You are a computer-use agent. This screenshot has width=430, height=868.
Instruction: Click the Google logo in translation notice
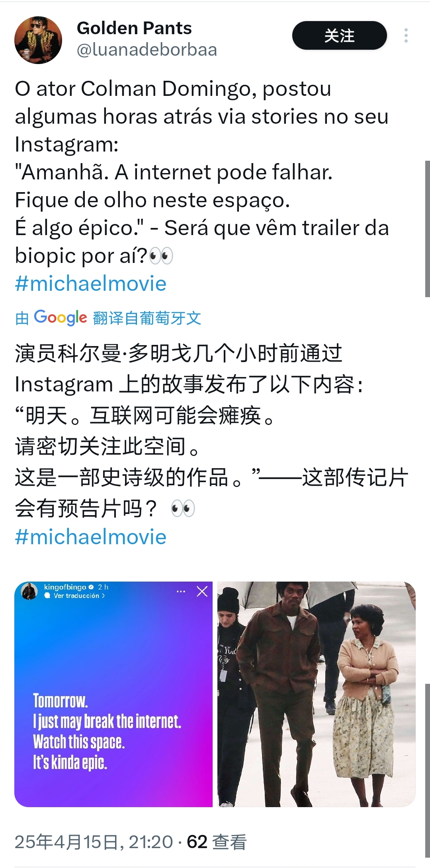point(61,317)
